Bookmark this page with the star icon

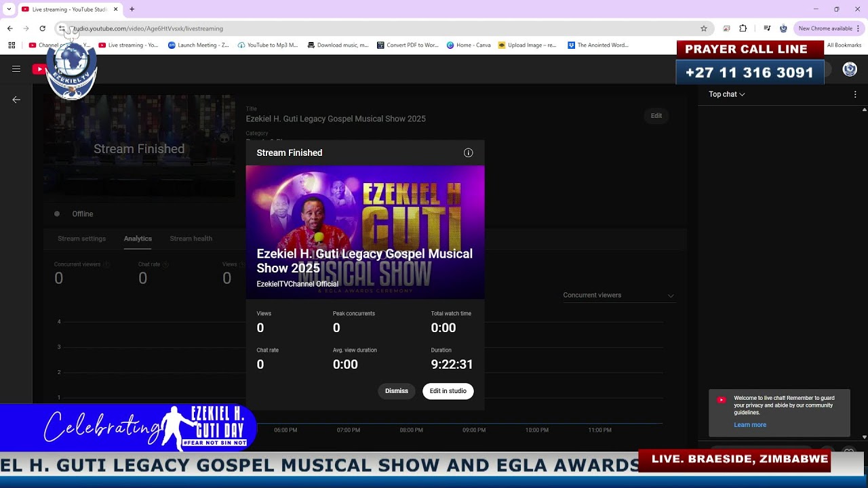[704, 28]
